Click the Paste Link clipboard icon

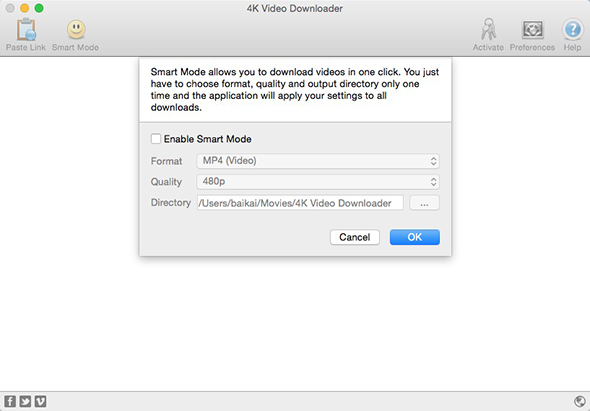click(26, 29)
